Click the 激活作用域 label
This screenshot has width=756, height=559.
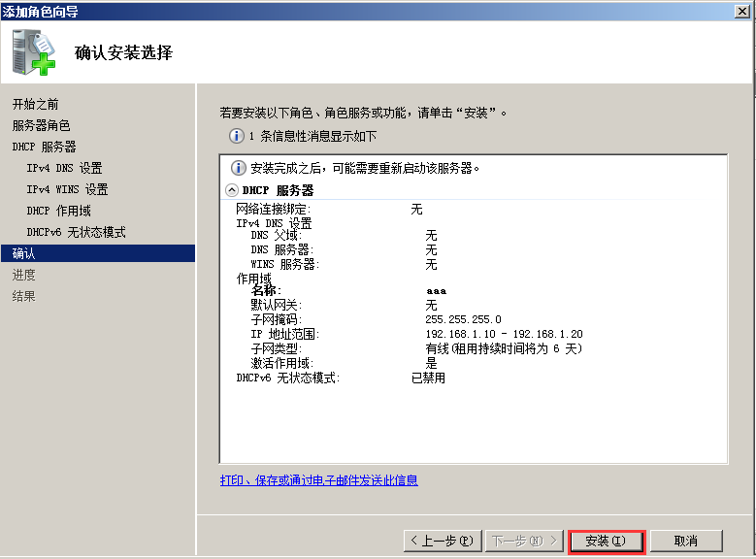[282, 363]
